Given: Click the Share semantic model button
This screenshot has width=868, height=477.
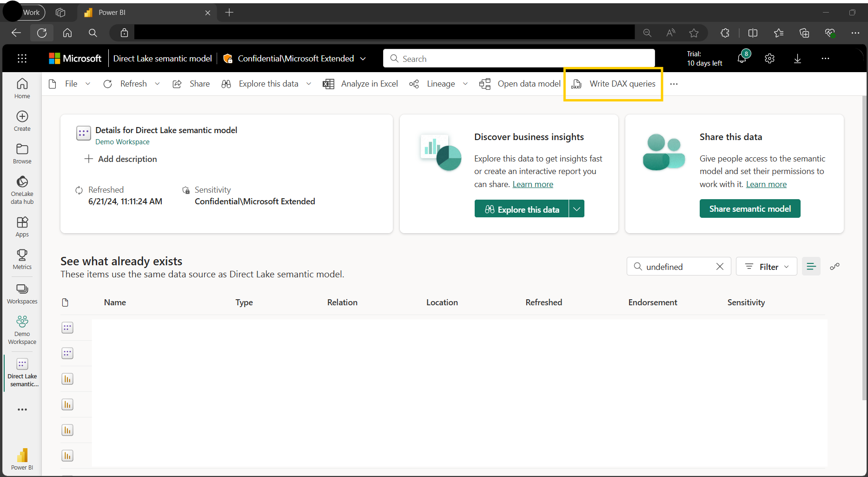Looking at the screenshot, I should click(750, 209).
